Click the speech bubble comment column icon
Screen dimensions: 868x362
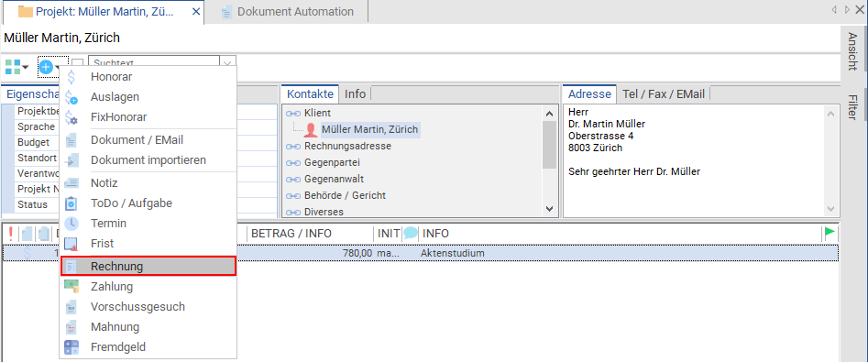(411, 234)
